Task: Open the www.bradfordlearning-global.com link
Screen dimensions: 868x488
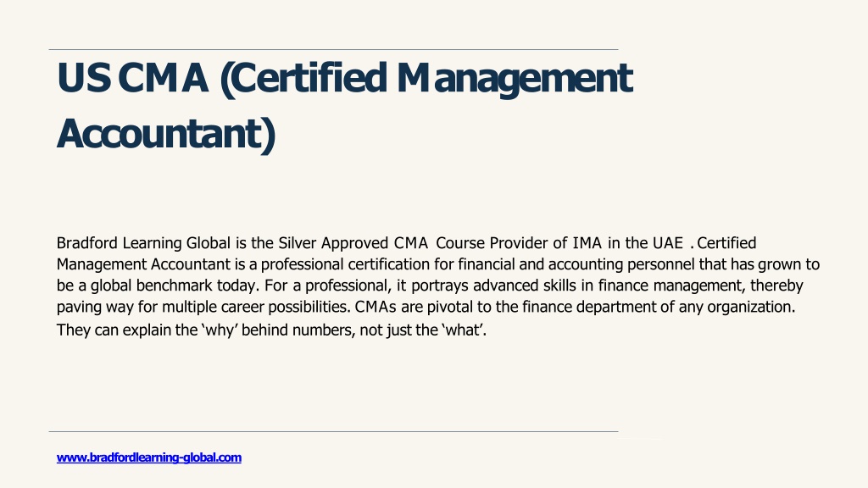Action: click(x=149, y=457)
